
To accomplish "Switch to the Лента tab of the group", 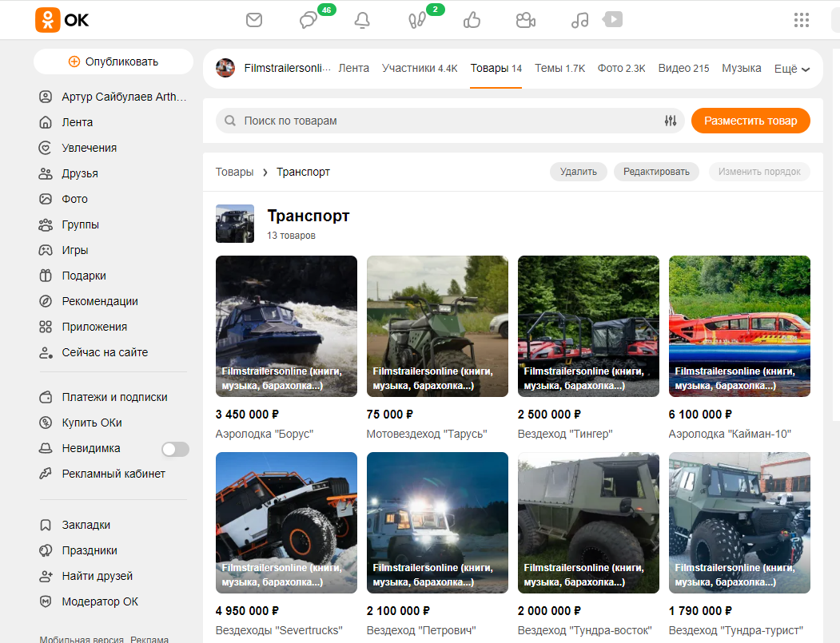I will coord(353,69).
